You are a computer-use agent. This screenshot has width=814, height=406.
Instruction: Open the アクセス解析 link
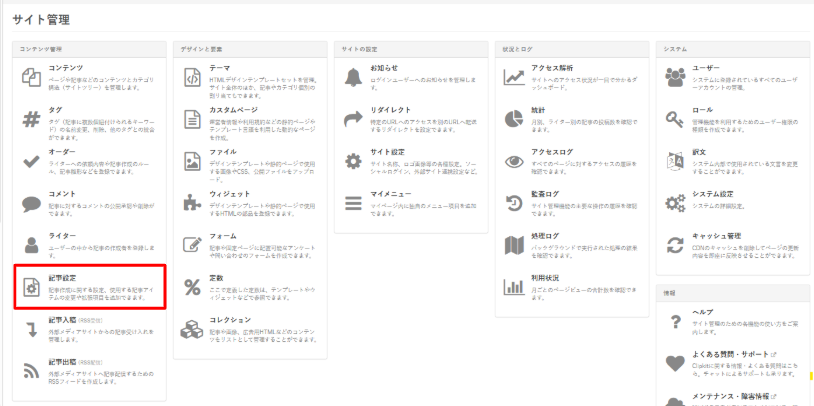[x=552, y=68]
